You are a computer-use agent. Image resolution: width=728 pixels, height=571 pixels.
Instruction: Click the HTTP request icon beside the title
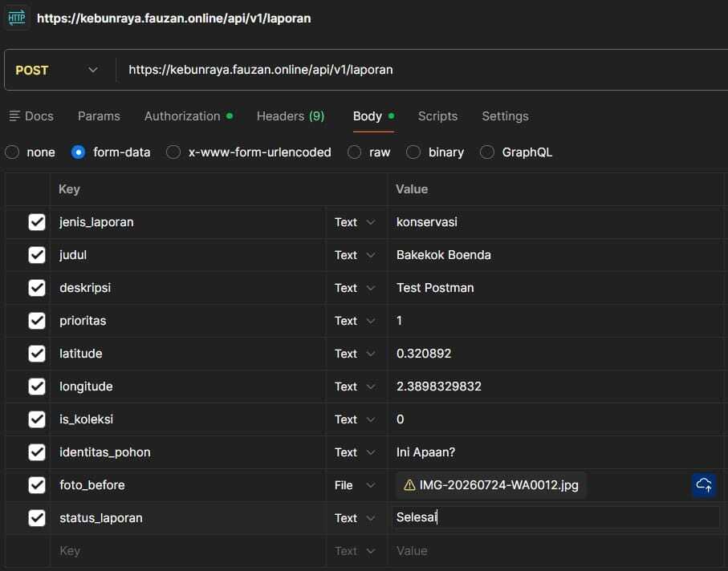coord(17,18)
